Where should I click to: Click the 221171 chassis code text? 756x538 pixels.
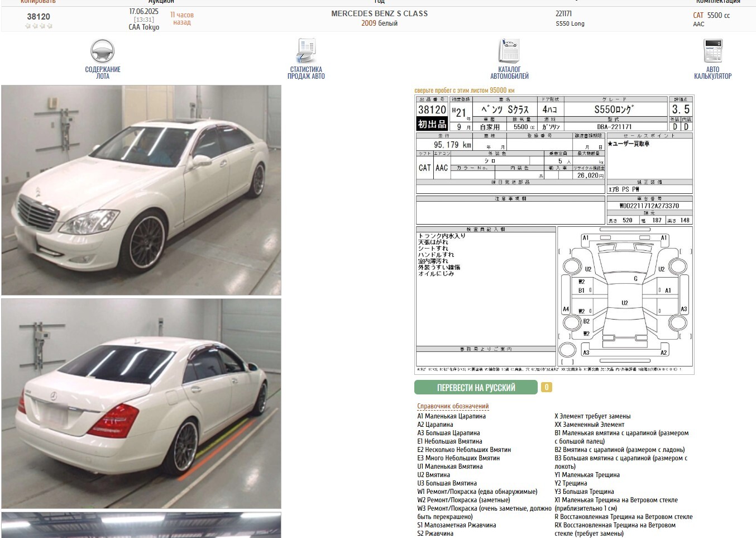[563, 13]
